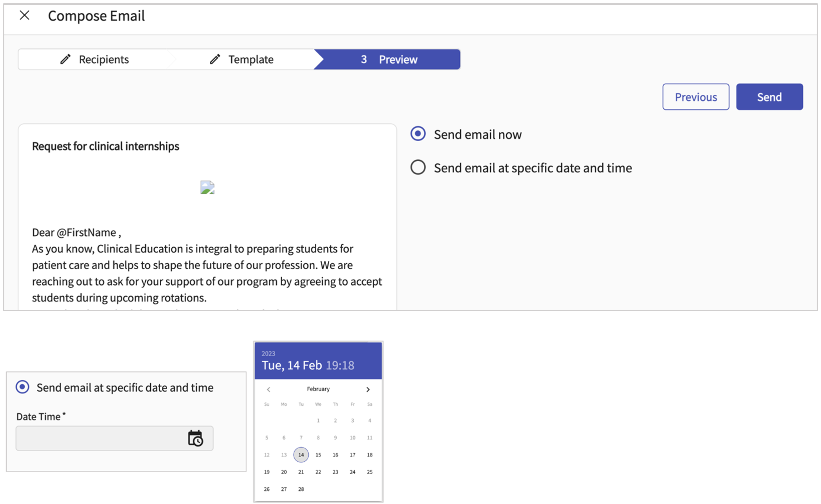Pick February 14 on the calendar
821x504 pixels.
tap(301, 455)
